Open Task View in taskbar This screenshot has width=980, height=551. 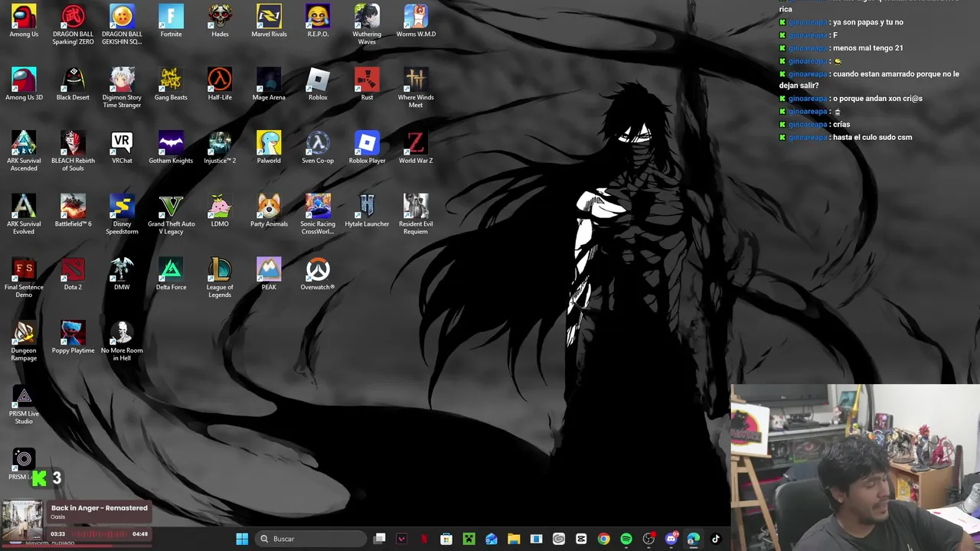coord(379,539)
